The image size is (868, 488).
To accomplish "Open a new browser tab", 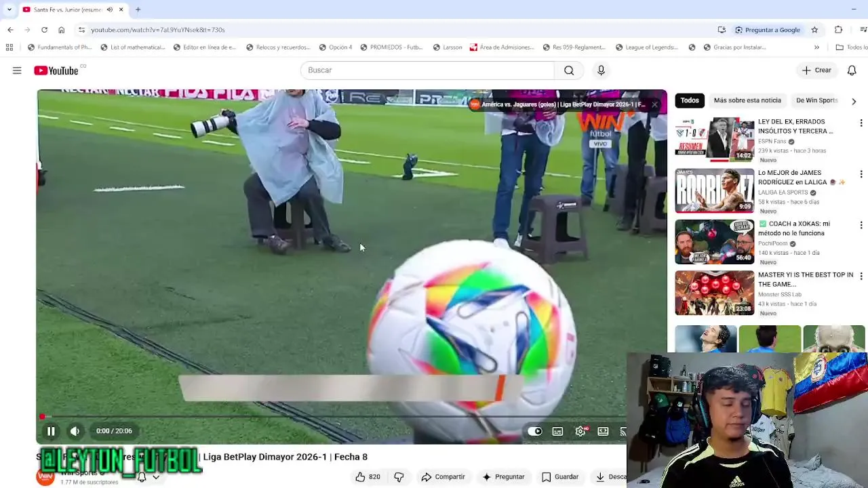I will point(138,9).
